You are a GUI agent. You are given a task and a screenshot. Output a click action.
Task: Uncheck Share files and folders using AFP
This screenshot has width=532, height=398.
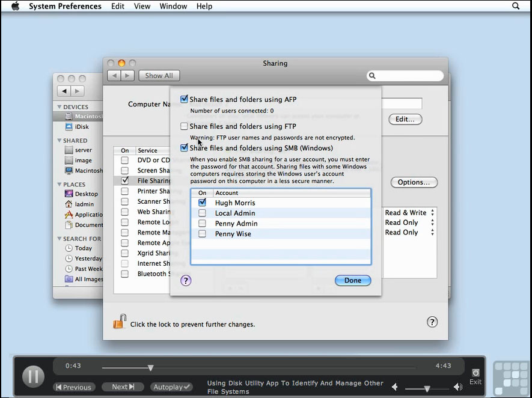coord(184,99)
